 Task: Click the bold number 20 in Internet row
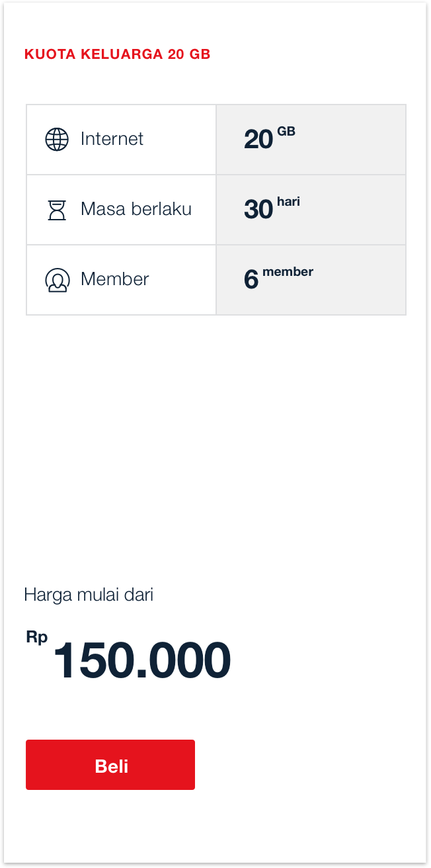pyautogui.click(x=258, y=140)
